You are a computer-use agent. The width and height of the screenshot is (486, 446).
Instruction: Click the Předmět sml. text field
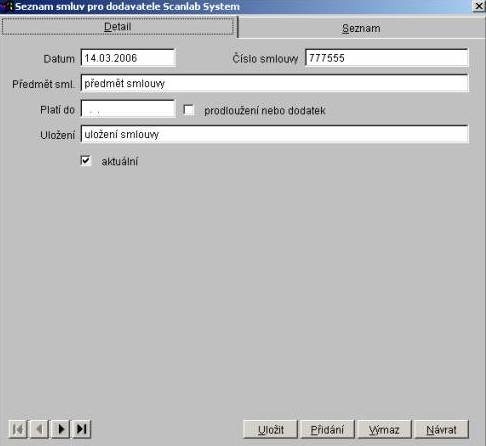coord(275,83)
